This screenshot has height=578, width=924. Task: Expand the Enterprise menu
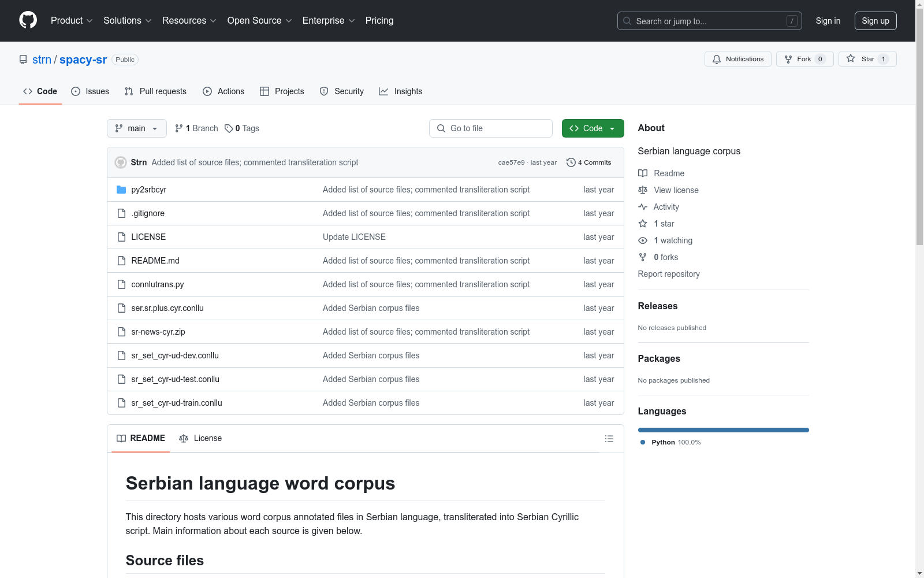click(329, 21)
